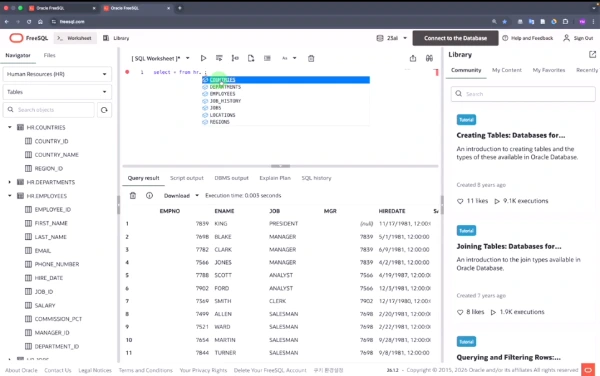
Task: Click the heart icon beside 11 likes
Action: coord(460,201)
